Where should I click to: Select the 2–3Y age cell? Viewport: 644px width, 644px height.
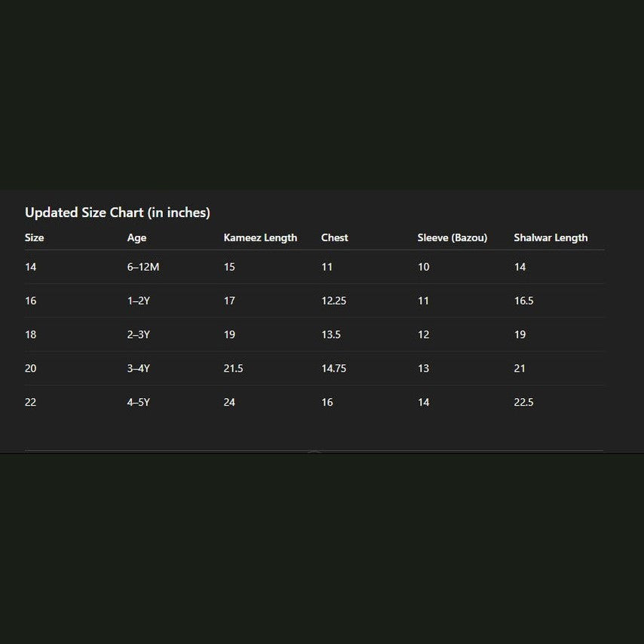click(x=139, y=335)
